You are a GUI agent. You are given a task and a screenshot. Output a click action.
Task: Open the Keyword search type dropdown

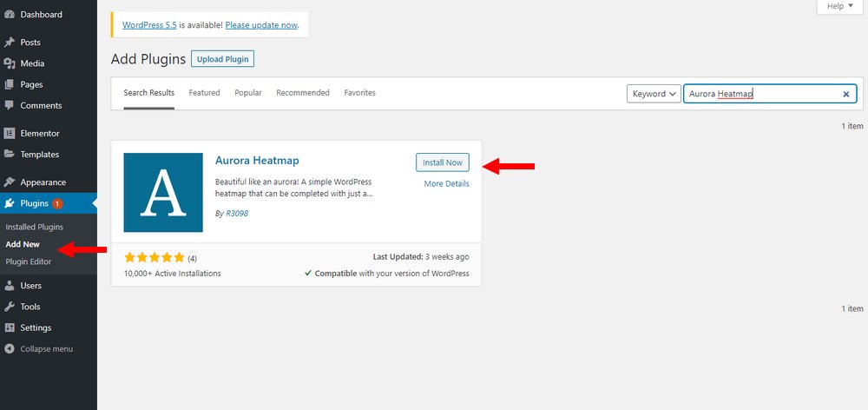point(654,94)
